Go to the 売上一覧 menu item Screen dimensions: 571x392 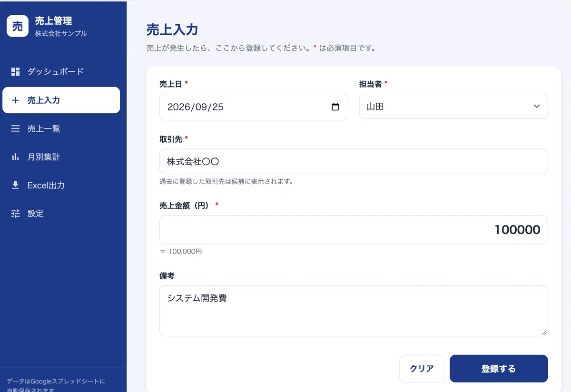pyautogui.click(x=61, y=128)
